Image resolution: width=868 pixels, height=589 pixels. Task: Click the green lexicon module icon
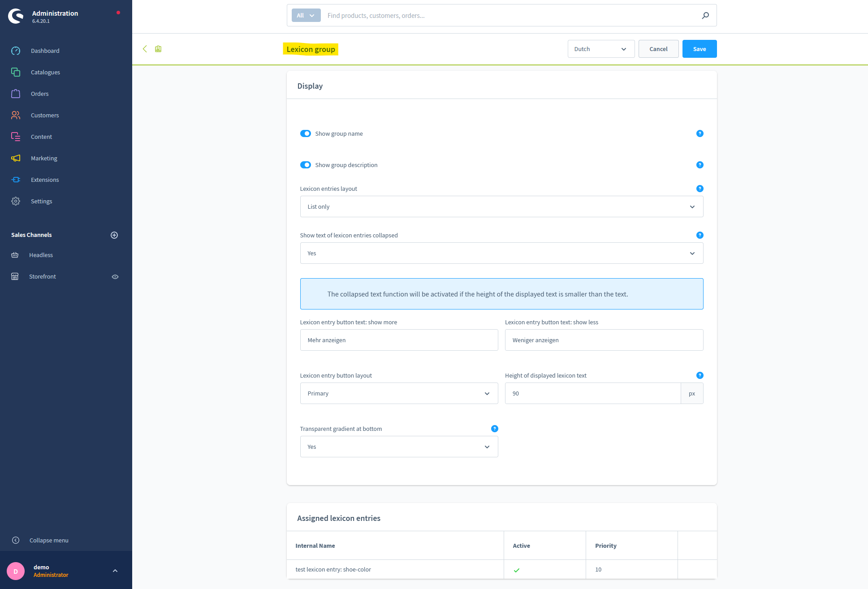(158, 49)
